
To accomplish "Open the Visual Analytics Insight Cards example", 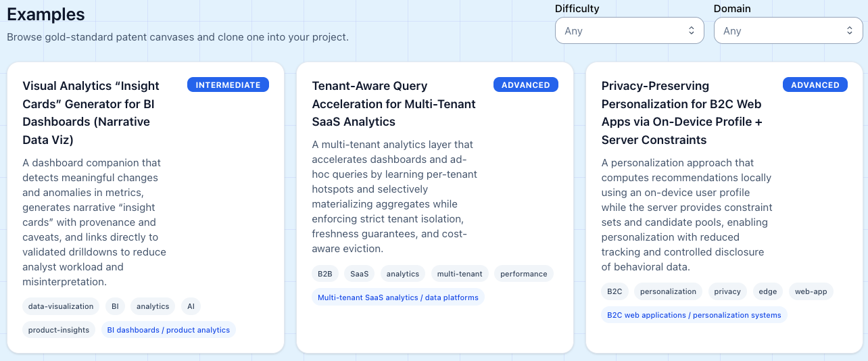I will pos(91,113).
